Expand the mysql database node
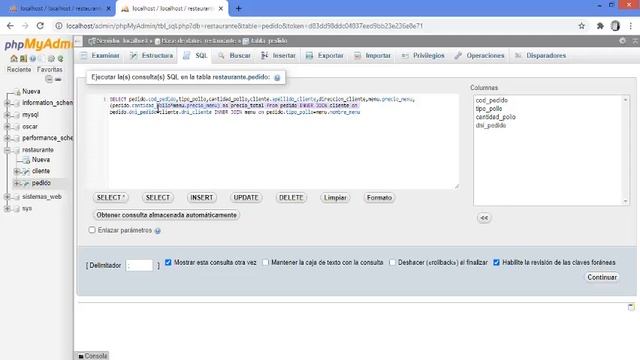This screenshot has width=640, height=360. pos(7,115)
